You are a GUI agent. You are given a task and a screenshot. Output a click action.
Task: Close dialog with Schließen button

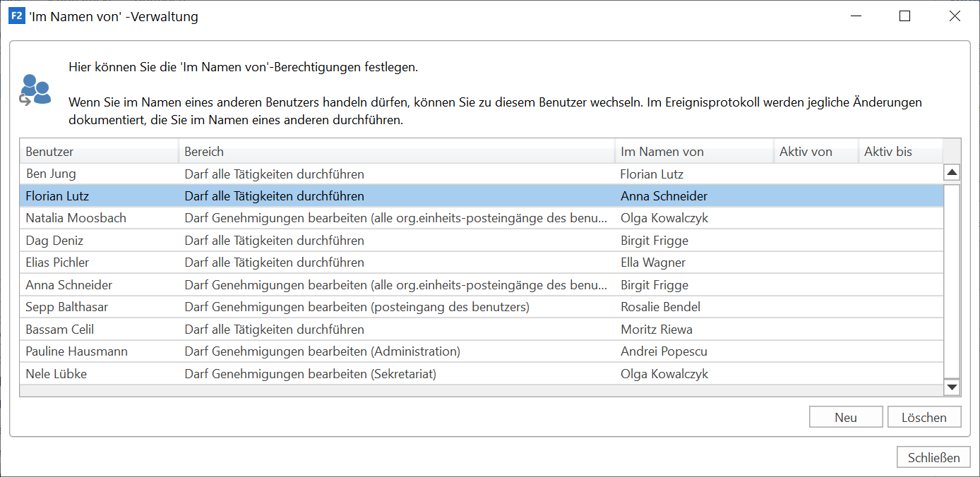(x=933, y=457)
